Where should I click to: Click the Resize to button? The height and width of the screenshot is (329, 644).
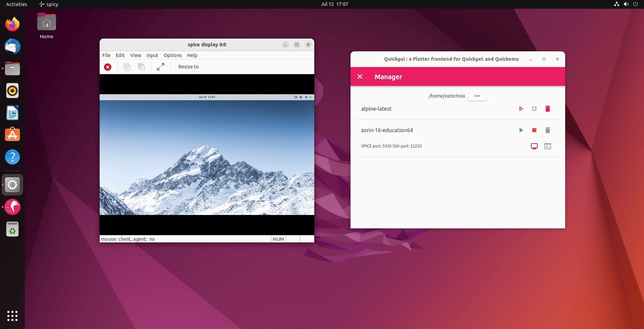(x=188, y=67)
